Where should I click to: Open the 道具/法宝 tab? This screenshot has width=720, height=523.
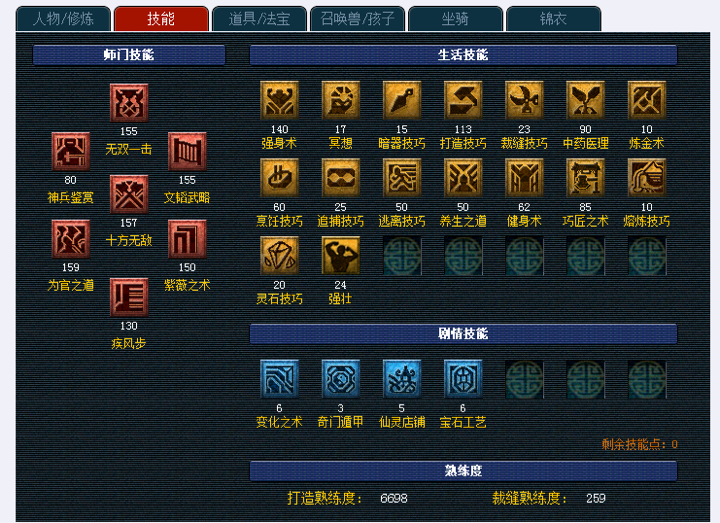coord(259,19)
